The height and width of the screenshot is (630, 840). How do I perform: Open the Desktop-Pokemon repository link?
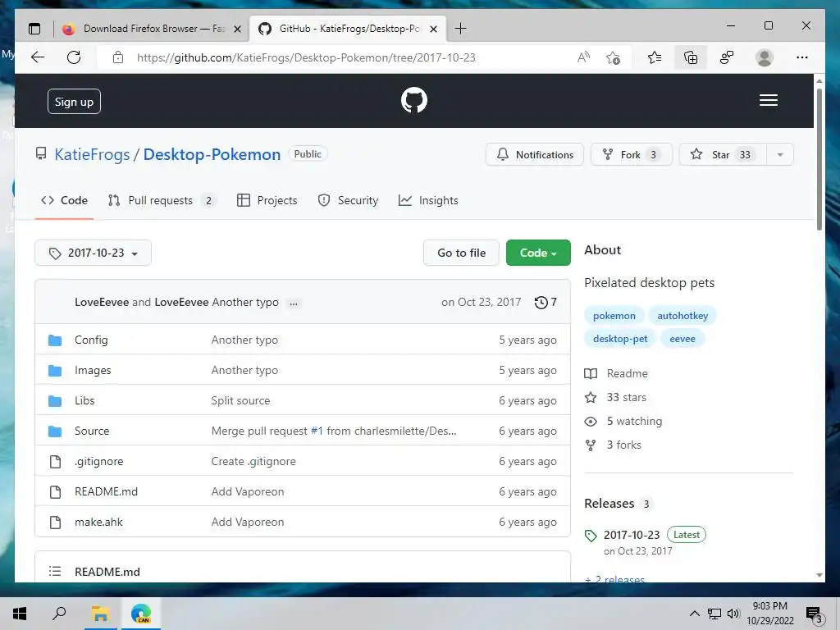point(212,154)
